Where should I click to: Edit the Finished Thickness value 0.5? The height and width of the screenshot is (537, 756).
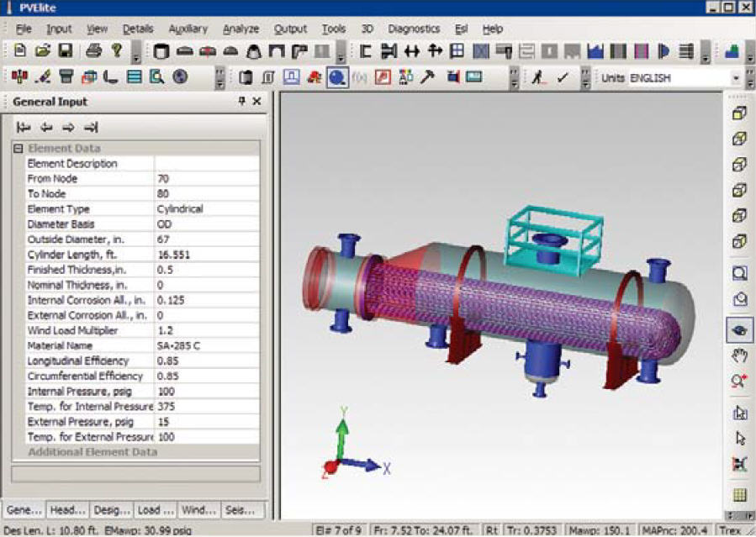click(x=206, y=270)
